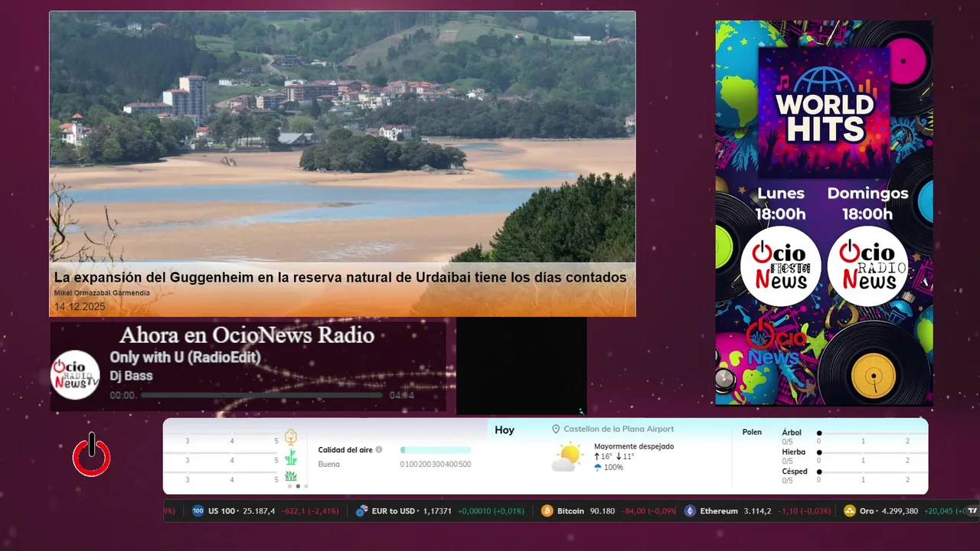Click the Calidad del aire label
Image resolution: width=980 pixels, height=551 pixels.
pyautogui.click(x=345, y=450)
